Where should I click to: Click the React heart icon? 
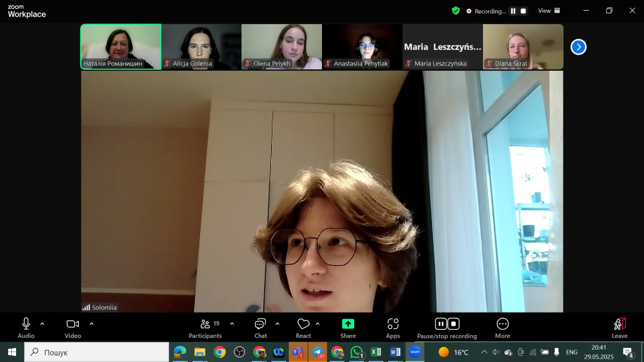click(303, 324)
